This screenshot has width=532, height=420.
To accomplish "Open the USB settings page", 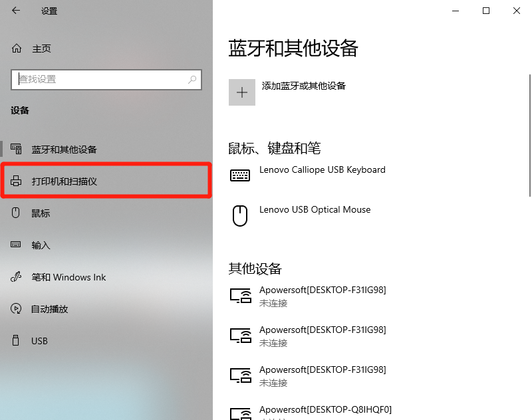I will click(x=39, y=341).
